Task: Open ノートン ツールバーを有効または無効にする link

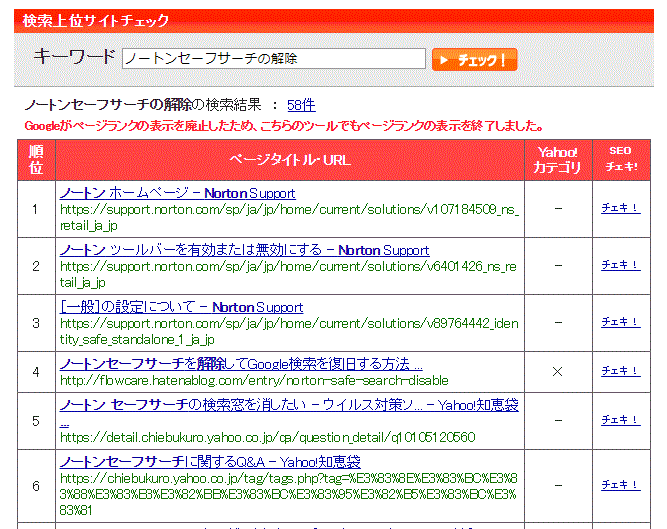Action: (x=245, y=250)
